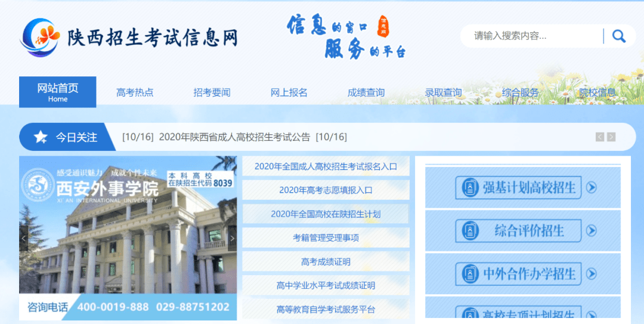Go to previous news ticker item
The height and width of the screenshot is (324, 644).
point(600,137)
